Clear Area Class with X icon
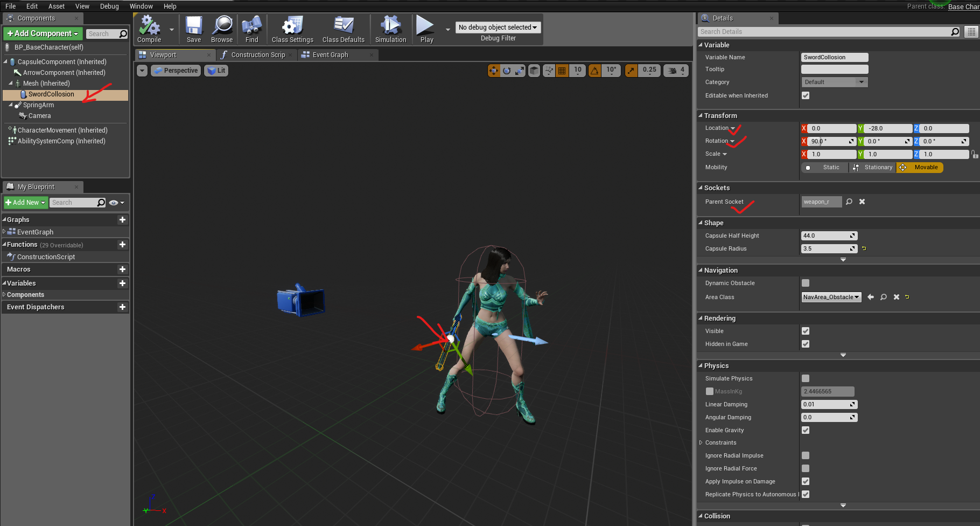Image resolution: width=980 pixels, height=526 pixels. pyautogui.click(x=897, y=297)
